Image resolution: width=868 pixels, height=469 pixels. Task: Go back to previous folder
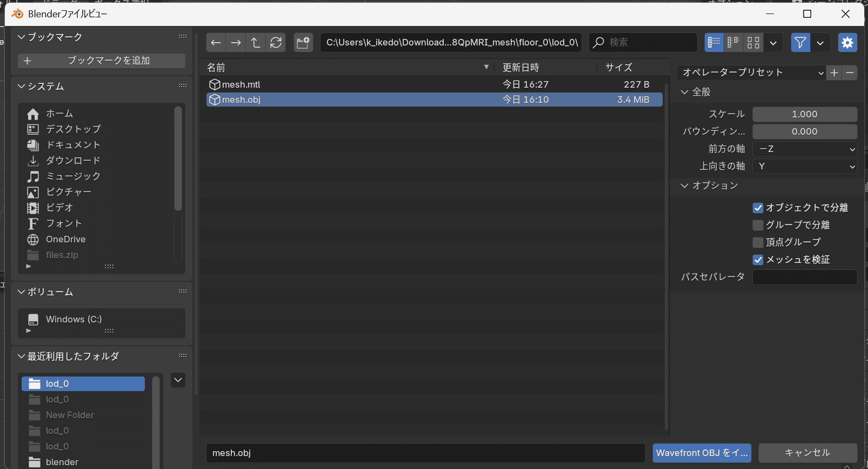[x=216, y=43]
